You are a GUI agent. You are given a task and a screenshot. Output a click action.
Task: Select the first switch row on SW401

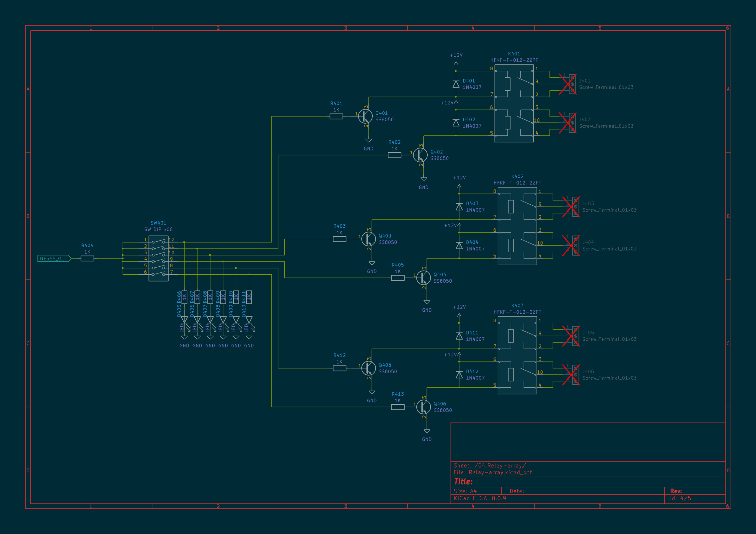click(x=158, y=242)
